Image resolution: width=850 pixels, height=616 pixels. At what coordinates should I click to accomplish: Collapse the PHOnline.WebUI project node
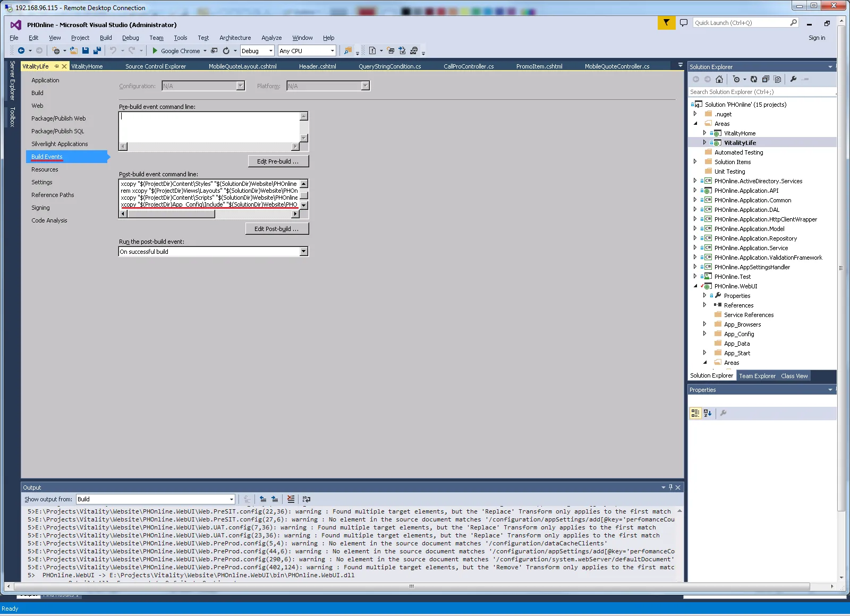695,286
